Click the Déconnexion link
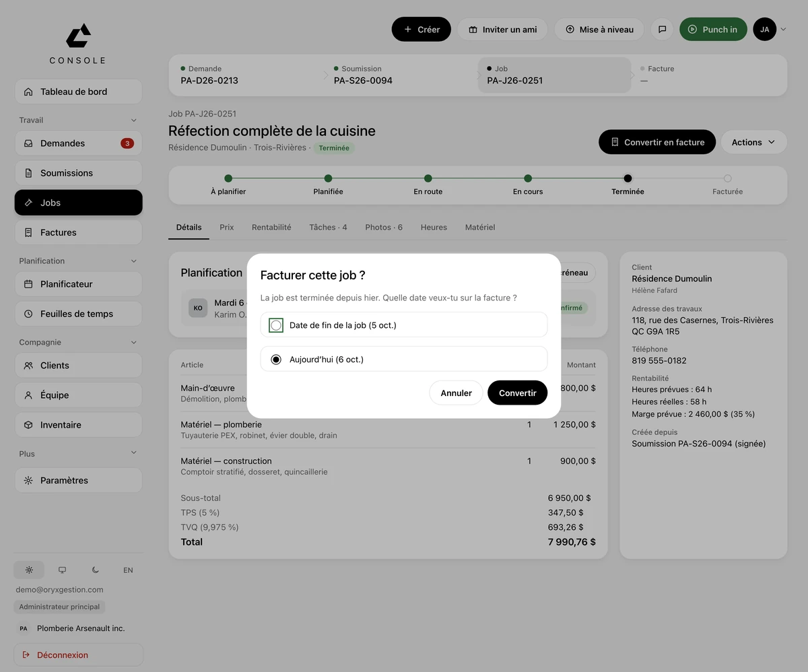 tap(79, 654)
